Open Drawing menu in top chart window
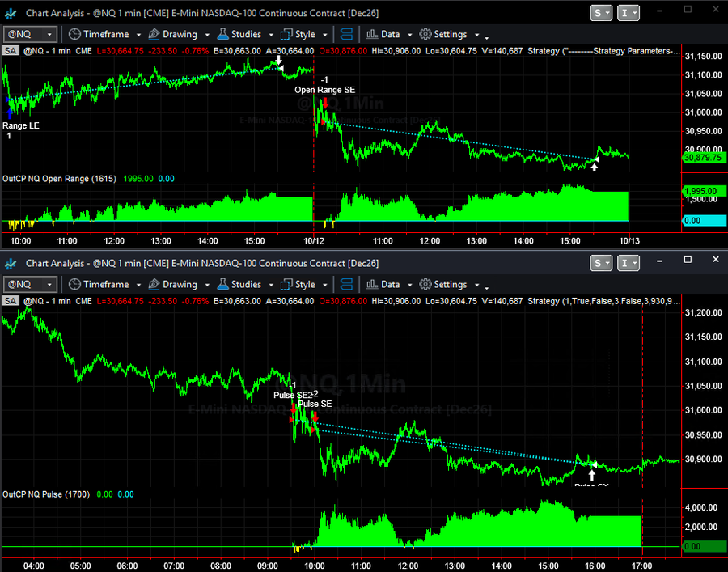 [x=179, y=34]
